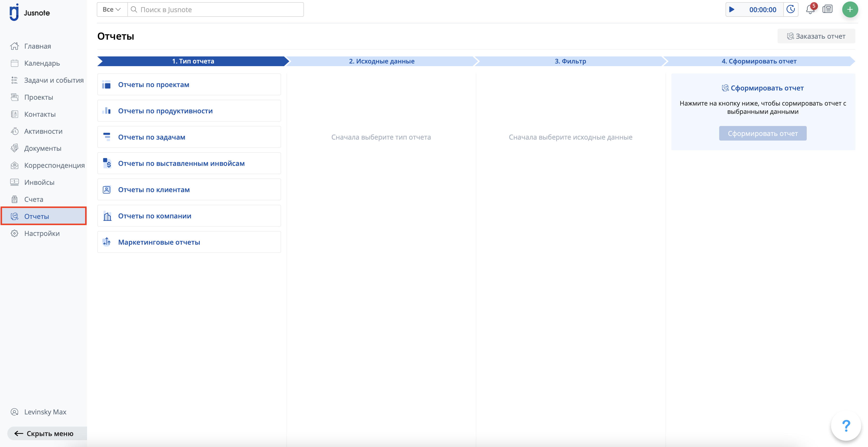Jump to step 4. Сформировать отчет
This screenshot has width=868, height=447.
pos(759,61)
